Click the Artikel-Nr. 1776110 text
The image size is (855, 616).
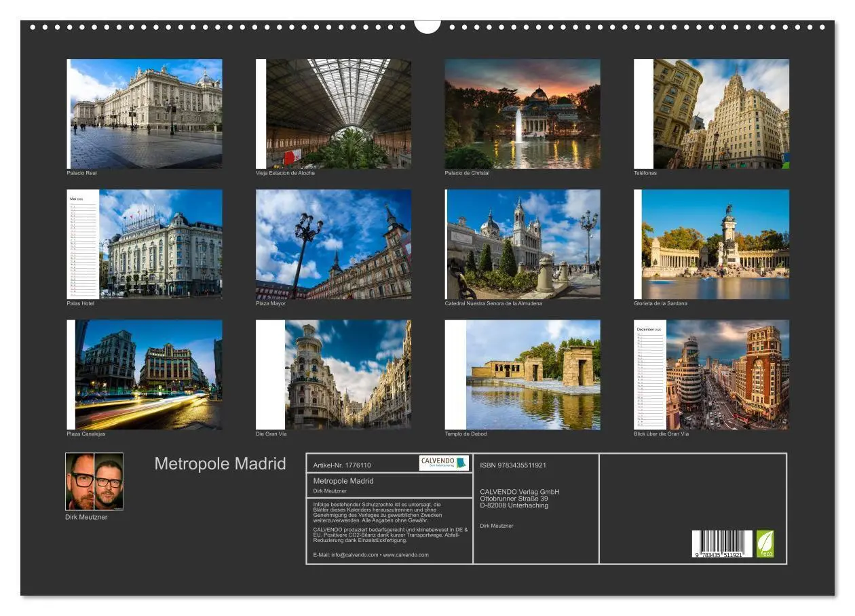pos(342,465)
